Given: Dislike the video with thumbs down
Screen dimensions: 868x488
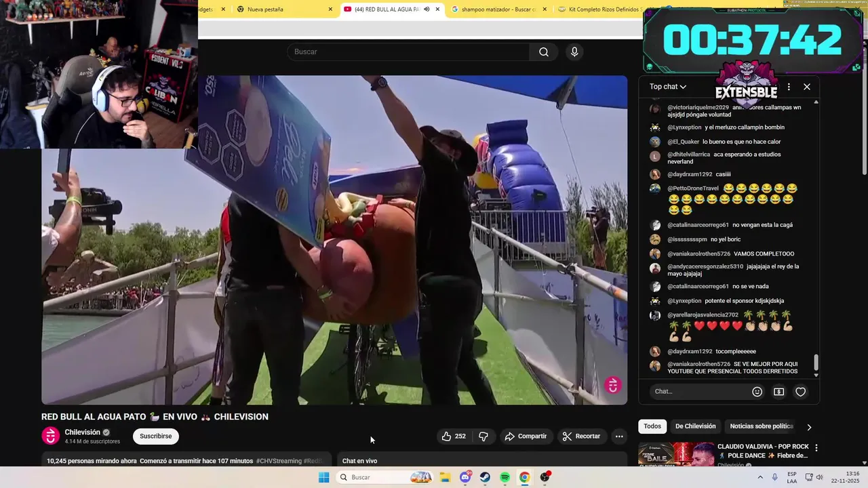Looking at the screenshot, I should coord(484,436).
